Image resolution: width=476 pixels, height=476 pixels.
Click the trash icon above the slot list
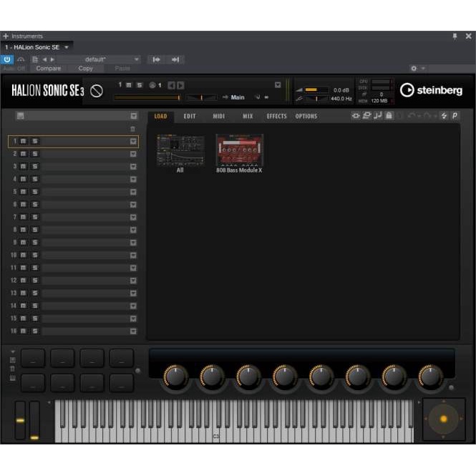coord(133,129)
